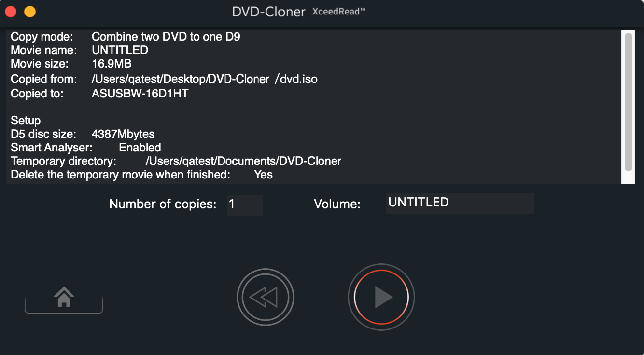Click the double-arrow back button
The image size is (644, 355).
click(265, 297)
